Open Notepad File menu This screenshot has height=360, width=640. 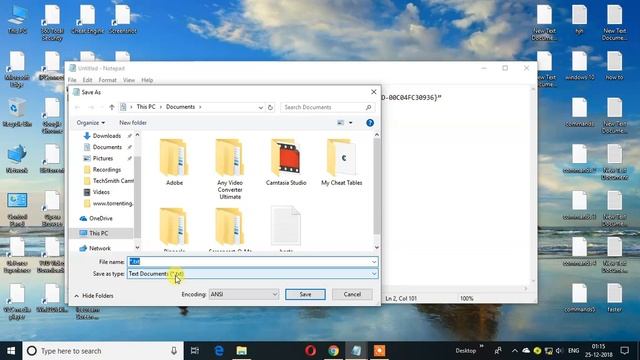point(72,80)
